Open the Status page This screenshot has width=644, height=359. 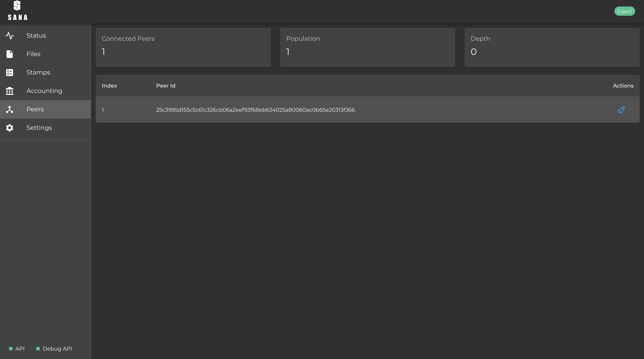click(36, 36)
